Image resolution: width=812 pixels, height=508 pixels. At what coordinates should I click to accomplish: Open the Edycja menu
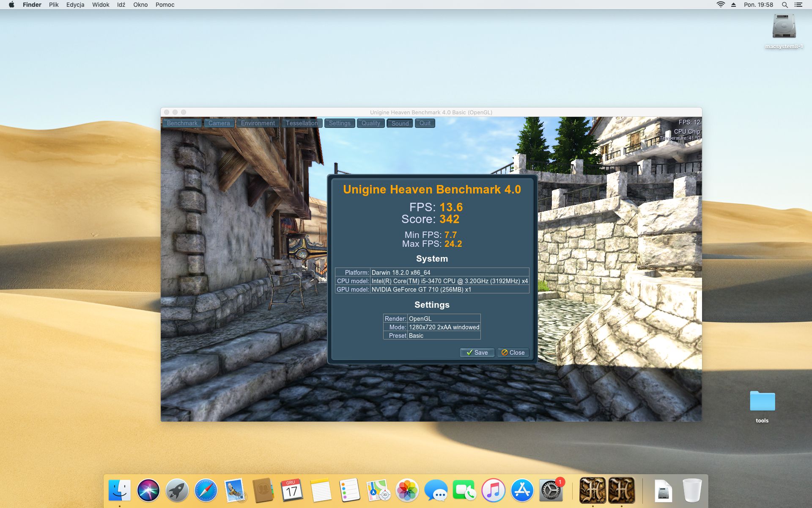pyautogui.click(x=75, y=5)
